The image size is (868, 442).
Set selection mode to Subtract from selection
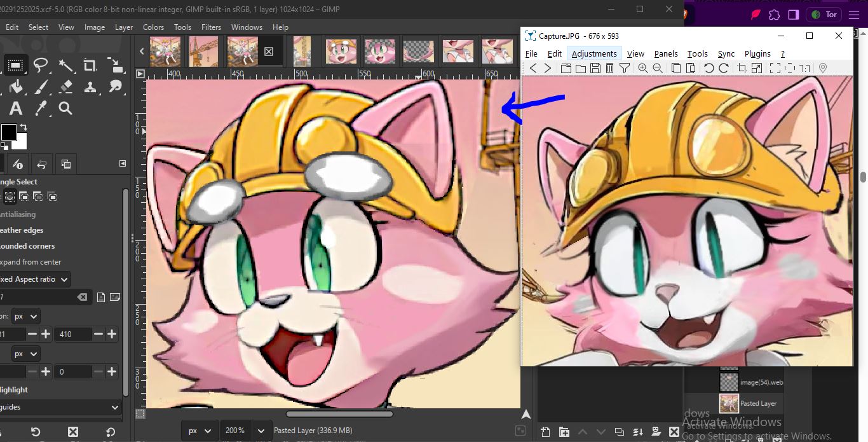(x=38, y=197)
